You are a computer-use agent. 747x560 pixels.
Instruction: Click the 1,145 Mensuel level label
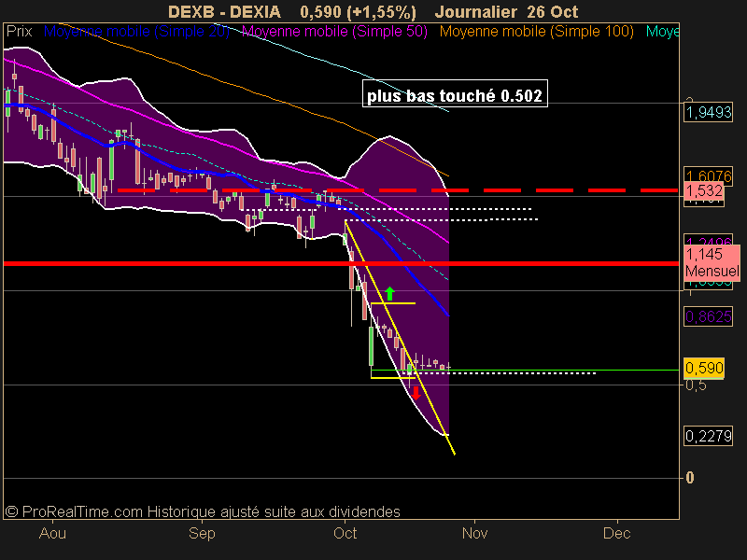712,262
